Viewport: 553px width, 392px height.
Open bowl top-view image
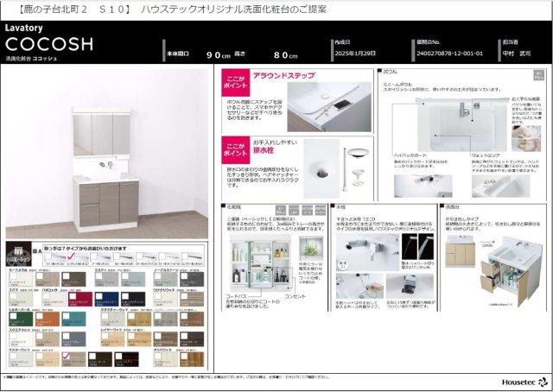(462, 124)
